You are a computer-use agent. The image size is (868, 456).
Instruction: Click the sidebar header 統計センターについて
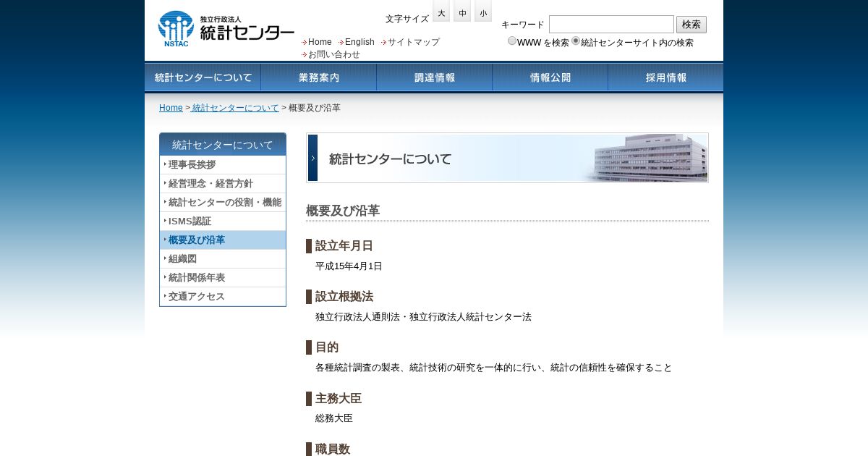pos(223,144)
